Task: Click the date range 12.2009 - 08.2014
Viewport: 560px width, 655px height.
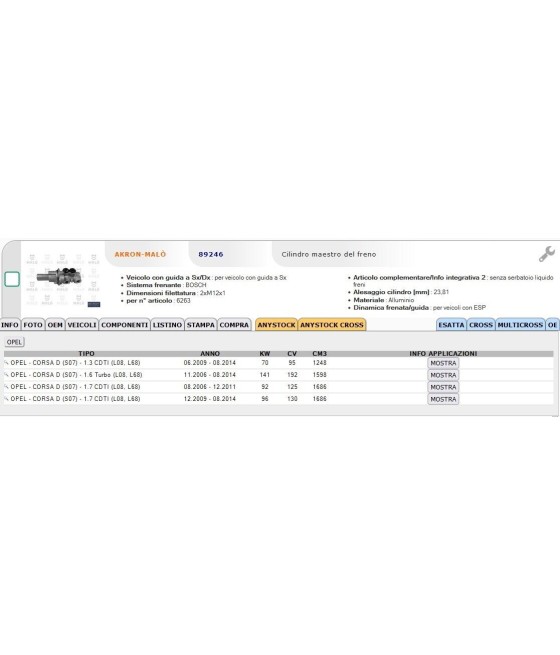Action: 210,399
